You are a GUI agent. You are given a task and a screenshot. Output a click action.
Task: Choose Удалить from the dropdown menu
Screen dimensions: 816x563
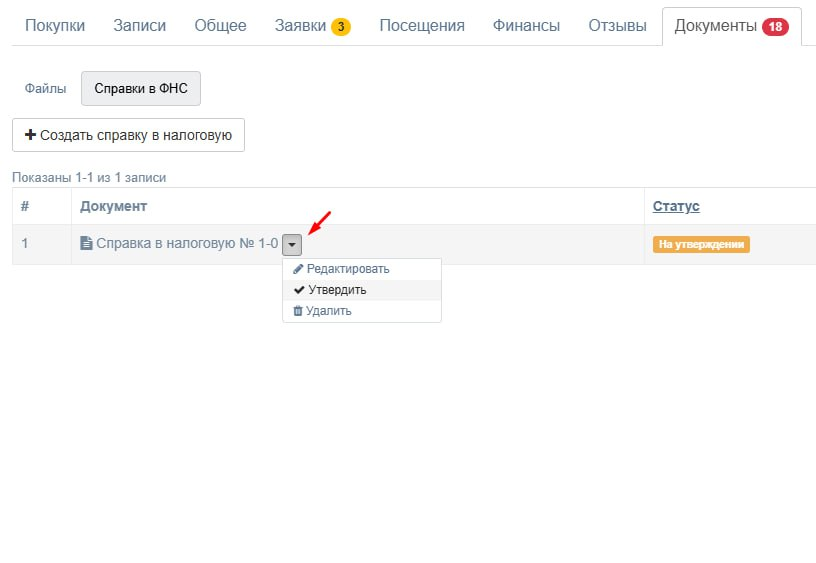[x=328, y=311]
